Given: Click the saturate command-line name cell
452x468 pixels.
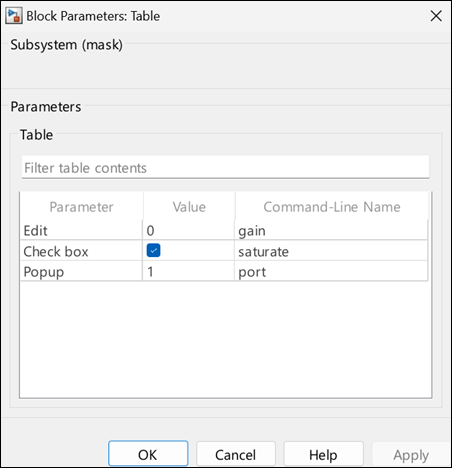Looking at the screenshot, I should click(331, 251).
